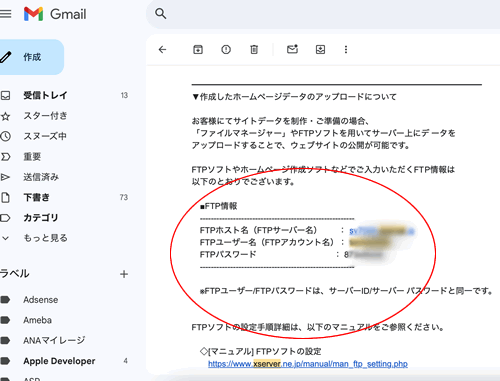The image size is (500, 381).
Task: Report spam using exclamation icon
Action: click(226, 50)
